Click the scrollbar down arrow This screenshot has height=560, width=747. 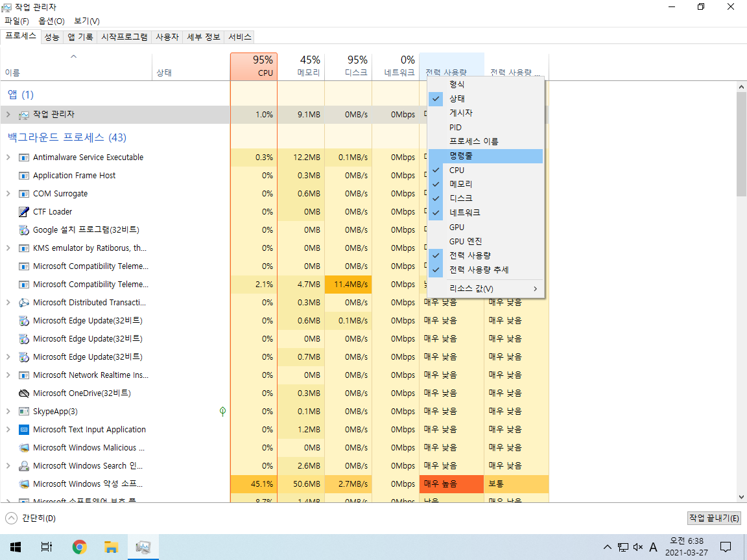pos(741,497)
